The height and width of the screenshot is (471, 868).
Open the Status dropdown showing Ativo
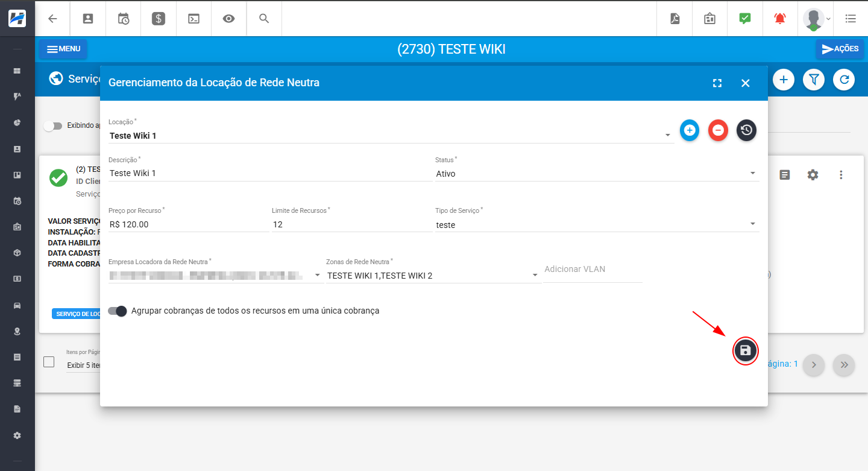tap(597, 174)
